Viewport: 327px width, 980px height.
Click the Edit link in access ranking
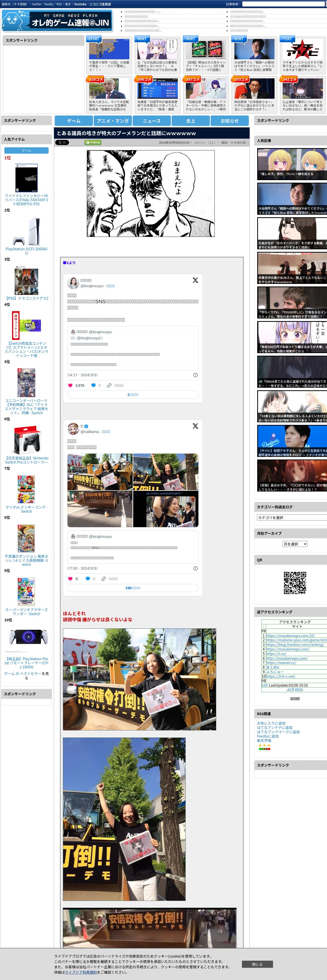coord(265,685)
